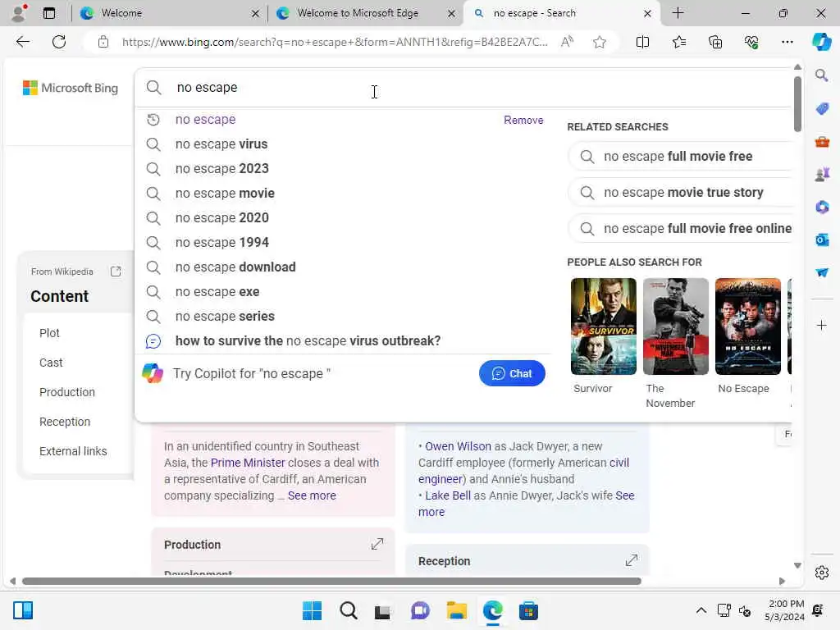Open the Owen Wilson link
The height and width of the screenshot is (630, 840).
pos(458,446)
